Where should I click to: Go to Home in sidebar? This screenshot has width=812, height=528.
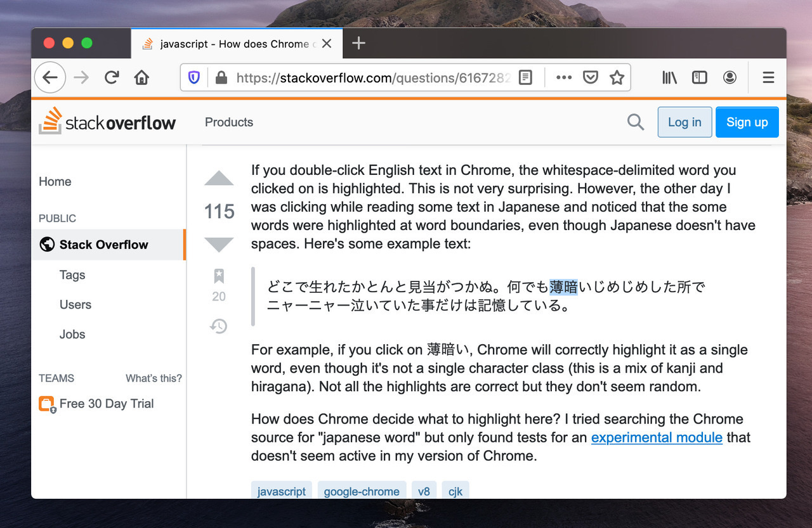pos(55,181)
